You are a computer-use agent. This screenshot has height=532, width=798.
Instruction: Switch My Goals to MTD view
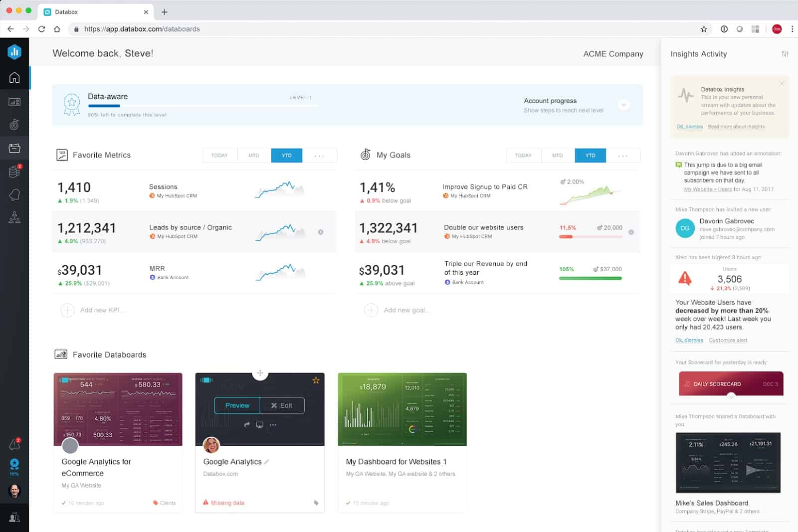point(557,155)
